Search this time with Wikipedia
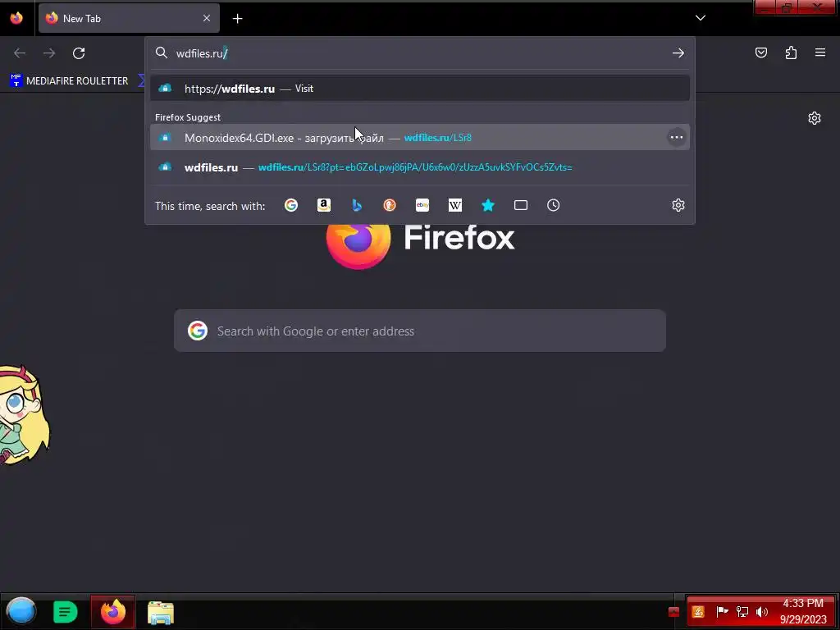Viewport: 840px width, 630px height. click(454, 205)
